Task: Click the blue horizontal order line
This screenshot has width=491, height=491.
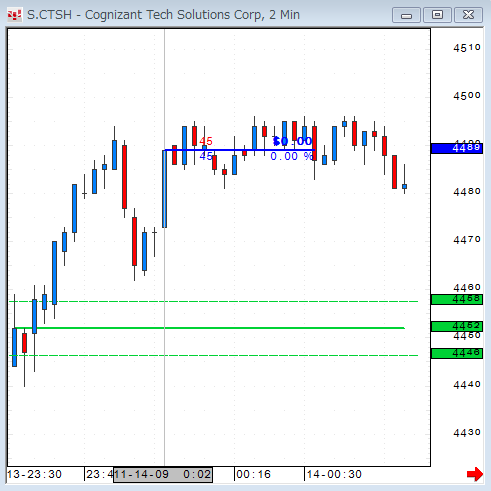Action: click(240, 150)
